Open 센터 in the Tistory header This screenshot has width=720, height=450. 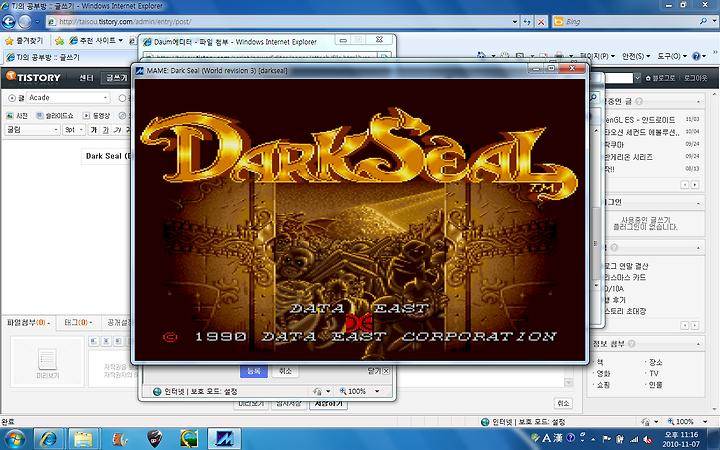(x=86, y=78)
